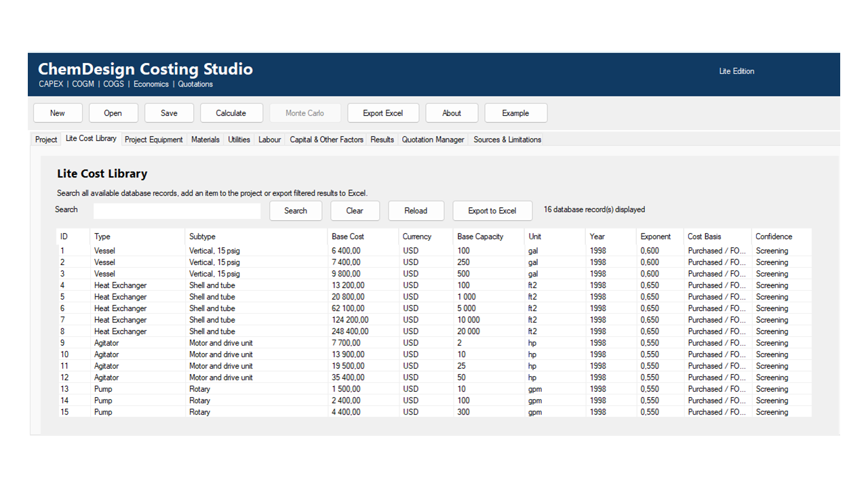The image size is (868, 488).
Task: Run the Calculate button
Action: pyautogui.click(x=231, y=113)
